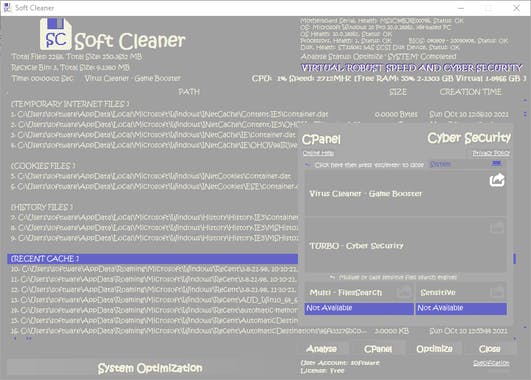
Task: Close the Soft Cleaner window
Action: click(x=516, y=8)
